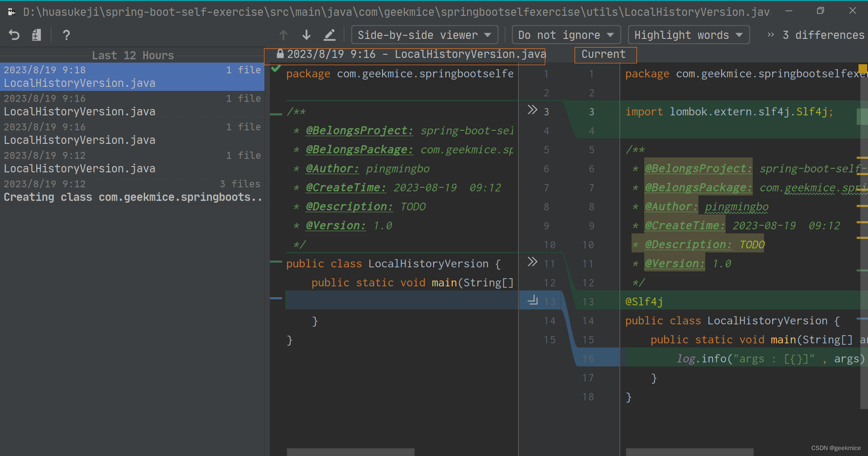Open the Help question mark icon

pyautogui.click(x=66, y=35)
